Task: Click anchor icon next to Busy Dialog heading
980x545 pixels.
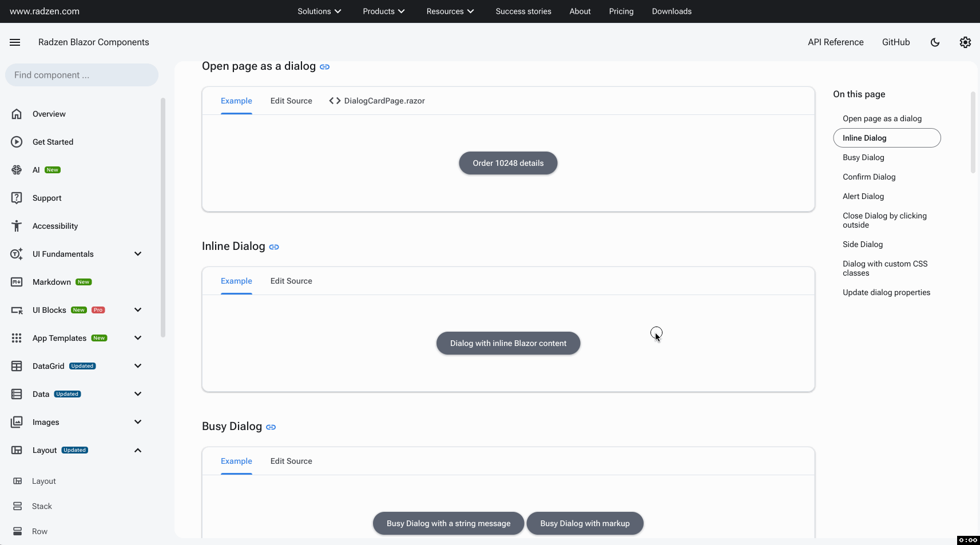Action: click(271, 427)
